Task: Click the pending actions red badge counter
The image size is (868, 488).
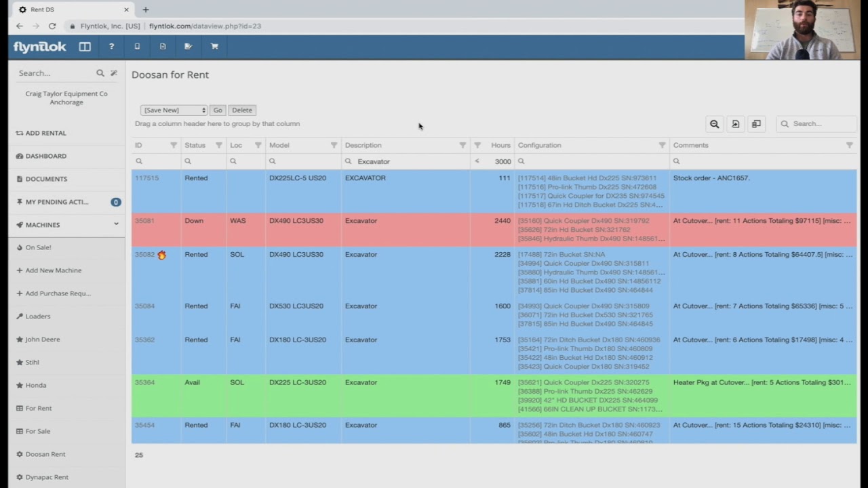Action: tap(115, 201)
